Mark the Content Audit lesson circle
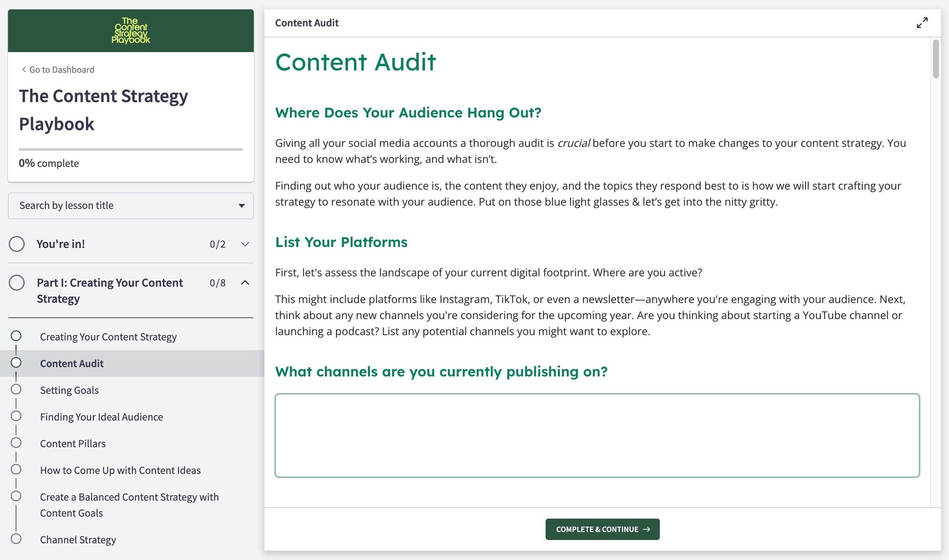 point(16,363)
